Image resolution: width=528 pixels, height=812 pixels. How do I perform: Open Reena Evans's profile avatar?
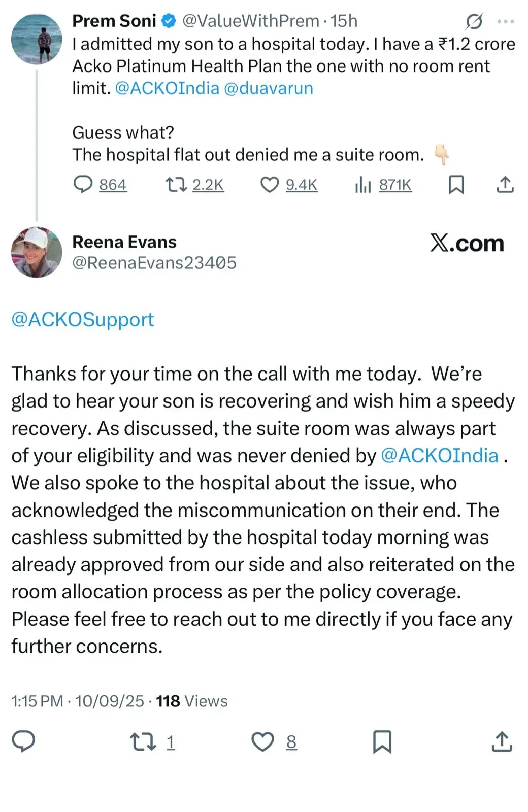pyautogui.click(x=37, y=252)
